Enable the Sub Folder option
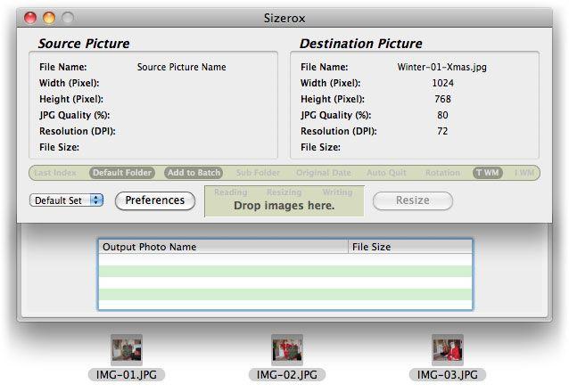569x392 pixels. [259, 173]
